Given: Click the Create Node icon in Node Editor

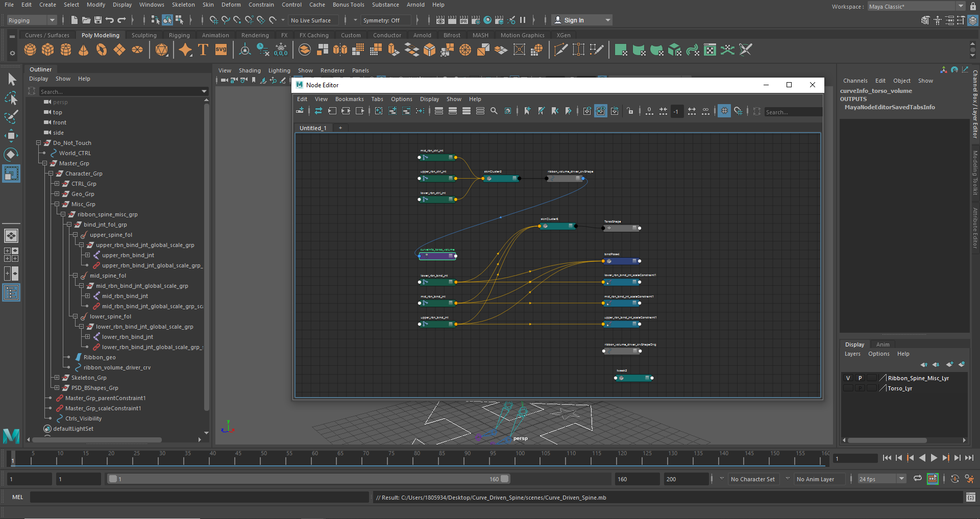Looking at the screenshot, I should pos(300,111).
